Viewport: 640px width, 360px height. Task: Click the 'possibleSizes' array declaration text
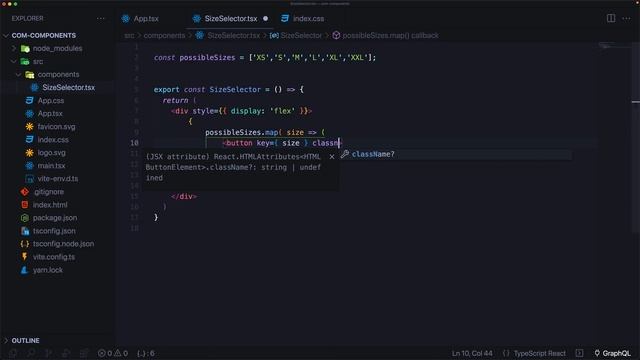tap(207, 58)
